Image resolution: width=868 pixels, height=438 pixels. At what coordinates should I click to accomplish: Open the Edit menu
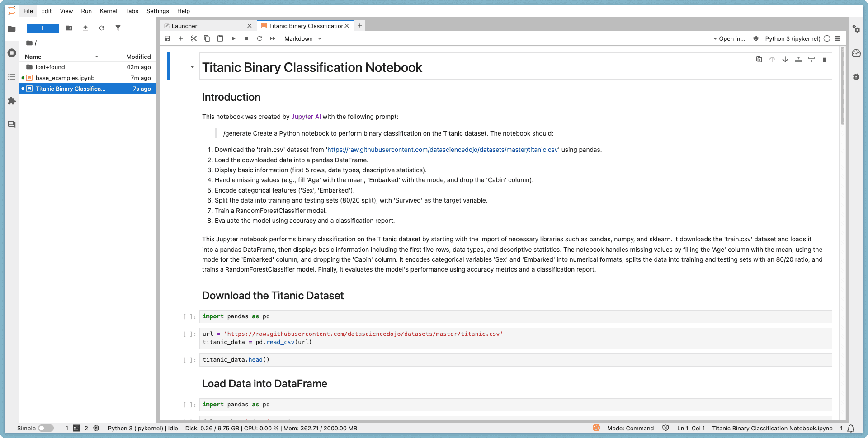point(46,11)
